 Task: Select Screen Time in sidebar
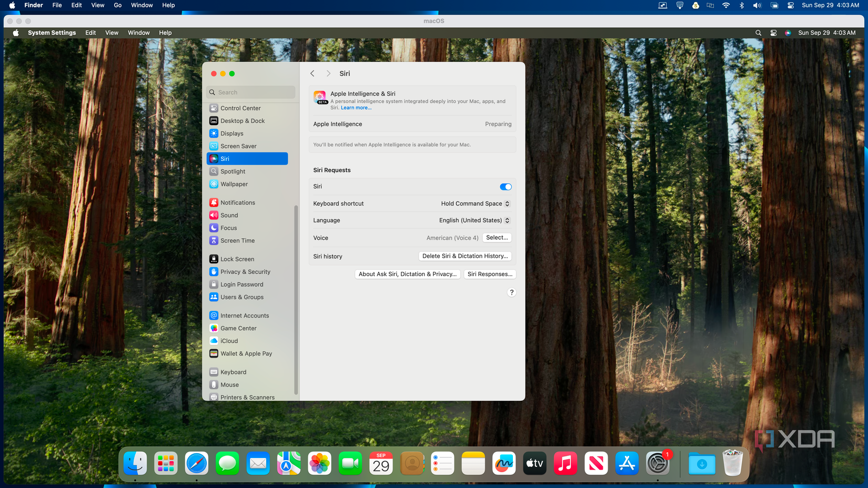247,240
